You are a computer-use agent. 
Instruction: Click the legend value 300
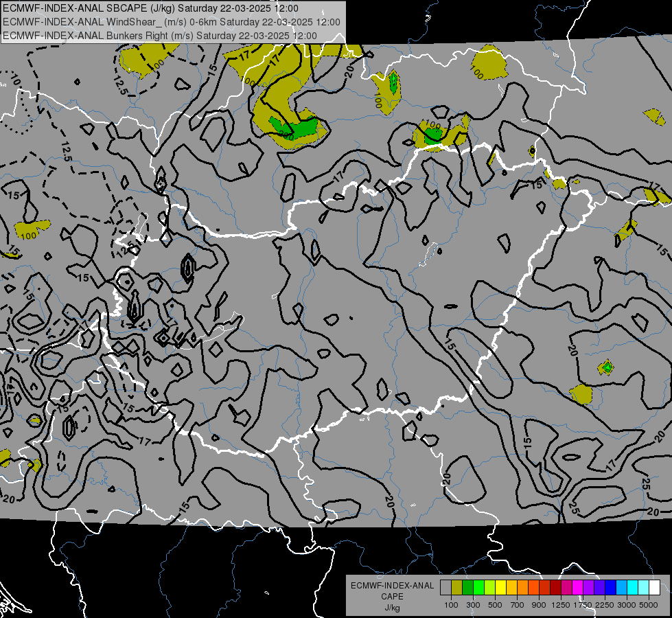(473, 605)
